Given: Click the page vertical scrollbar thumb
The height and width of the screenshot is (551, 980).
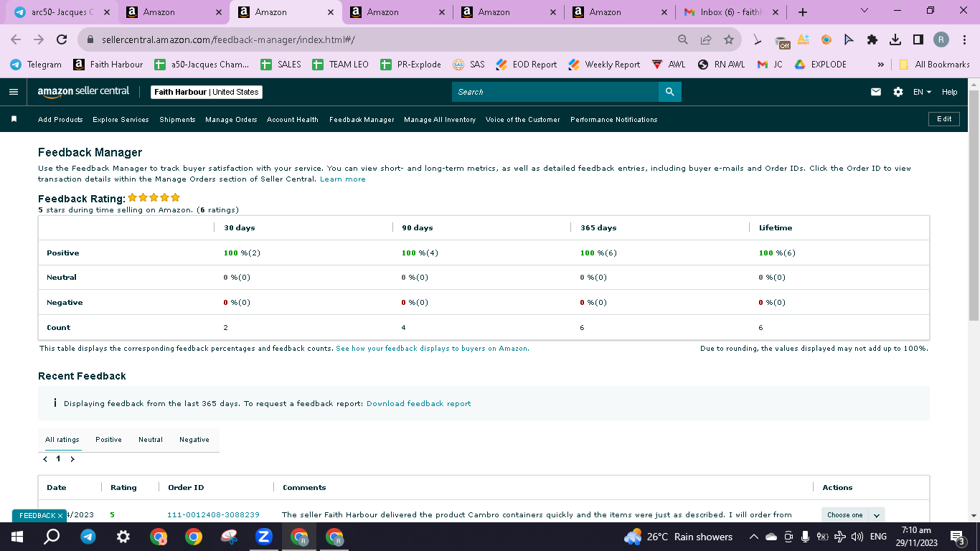Looking at the screenshot, I should pyautogui.click(x=974, y=204).
